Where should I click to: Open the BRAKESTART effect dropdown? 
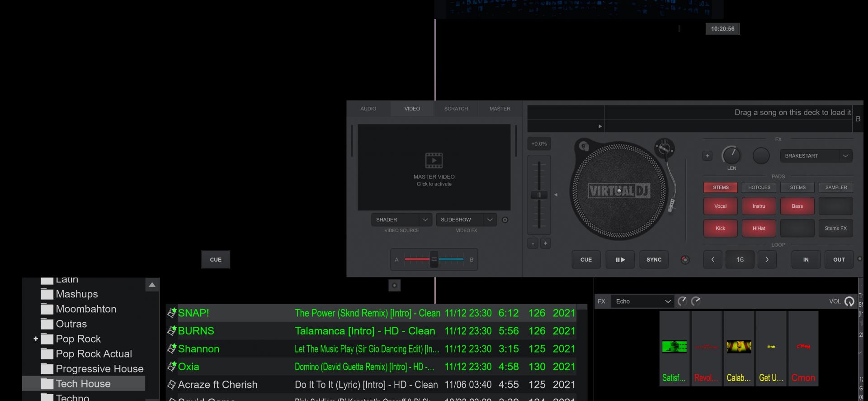point(816,156)
